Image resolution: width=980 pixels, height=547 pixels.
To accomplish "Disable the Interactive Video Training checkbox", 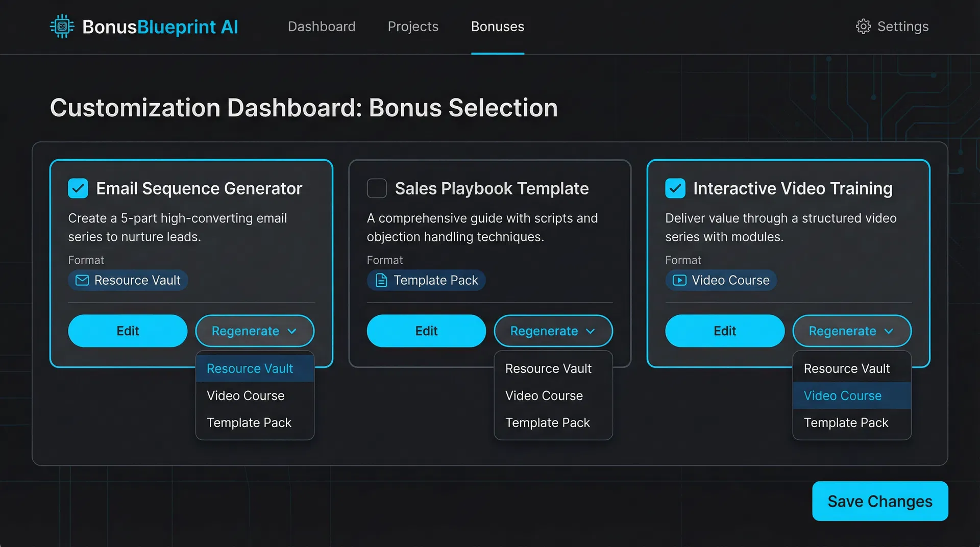I will click(x=675, y=188).
